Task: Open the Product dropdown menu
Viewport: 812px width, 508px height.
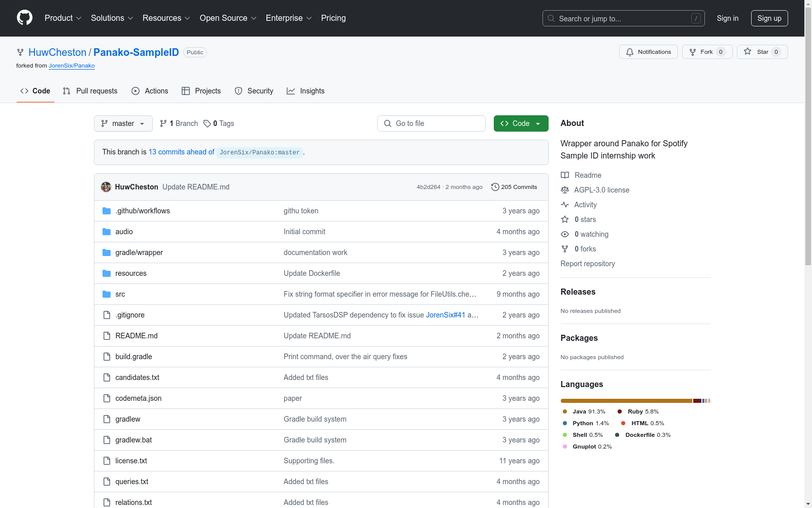Action: (63, 18)
